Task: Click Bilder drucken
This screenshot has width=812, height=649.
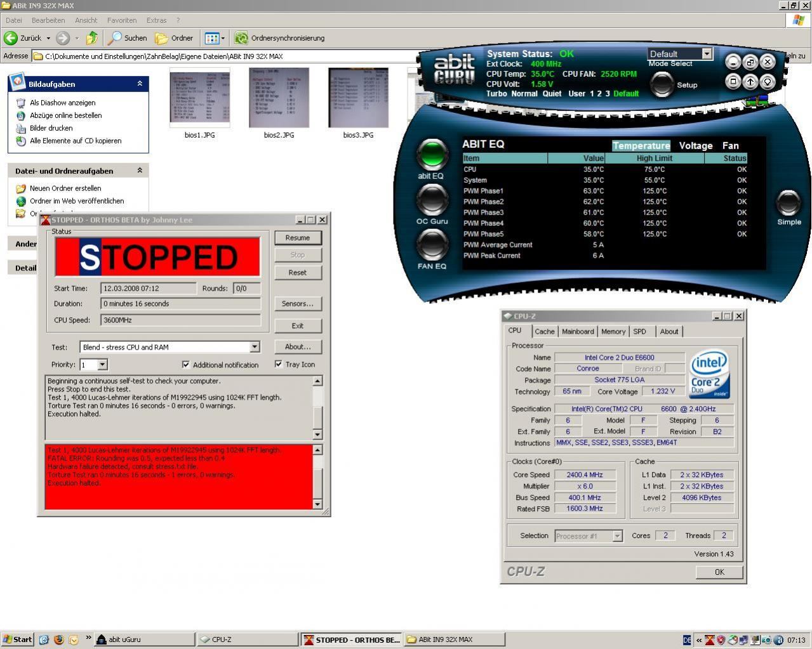Action: point(51,128)
